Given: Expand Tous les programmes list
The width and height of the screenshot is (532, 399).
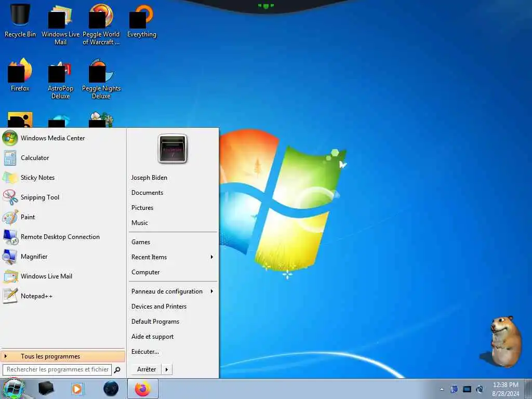Looking at the screenshot, I should pos(63,356).
